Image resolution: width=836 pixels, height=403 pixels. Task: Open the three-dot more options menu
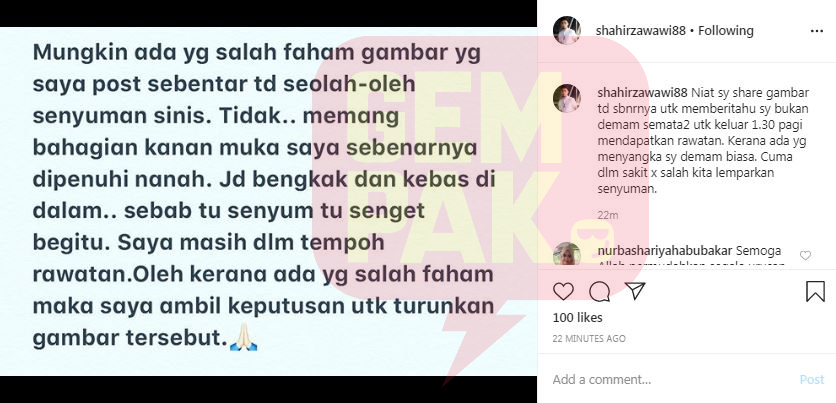[x=817, y=31]
